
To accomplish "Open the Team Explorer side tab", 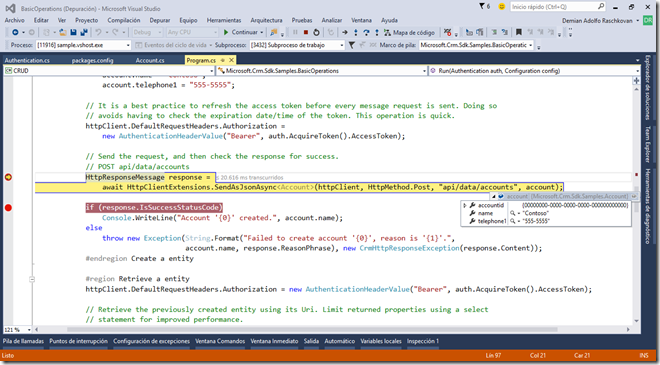I will (x=648, y=144).
